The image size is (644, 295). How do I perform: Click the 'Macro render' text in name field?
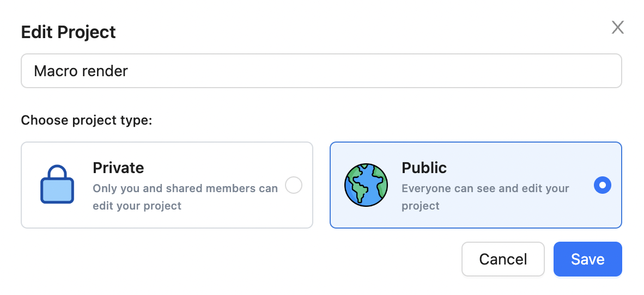pyautogui.click(x=81, y=71)
